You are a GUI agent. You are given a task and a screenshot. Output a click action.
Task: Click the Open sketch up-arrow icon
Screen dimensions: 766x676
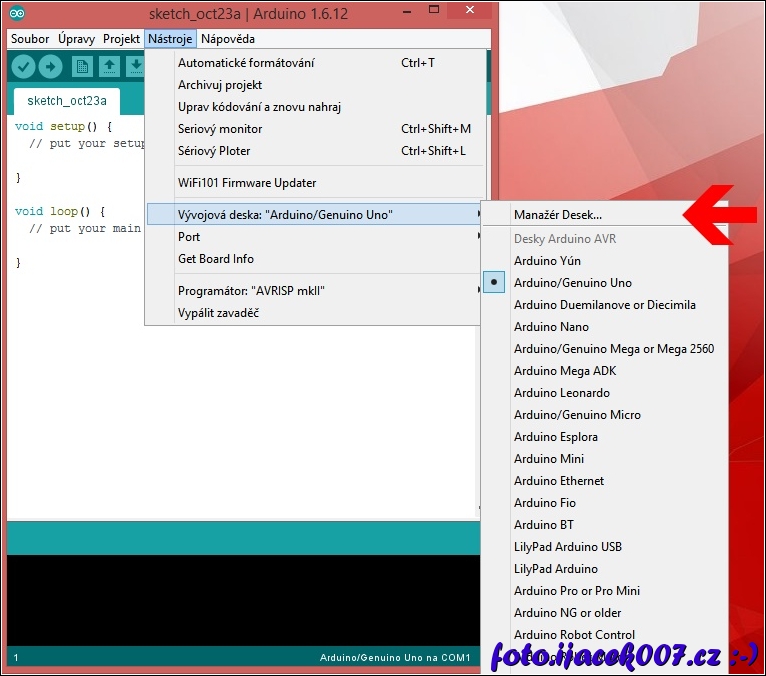click(109, 66)
